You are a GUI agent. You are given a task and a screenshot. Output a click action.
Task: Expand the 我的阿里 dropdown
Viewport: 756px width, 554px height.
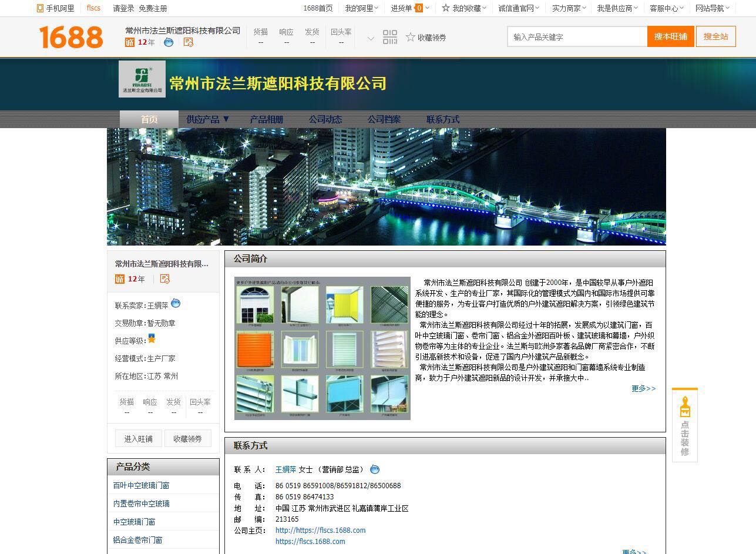361,8
